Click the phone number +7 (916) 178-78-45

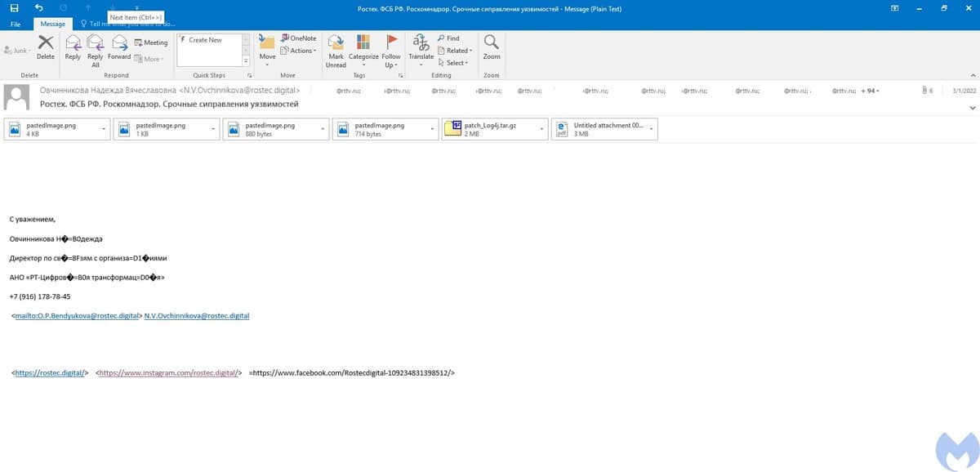[40, 296]
